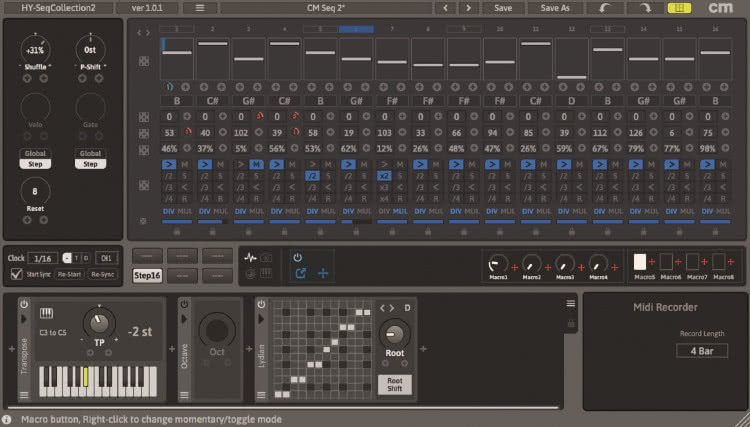Click the Shuffle knob showing +31%

[36, 50]
